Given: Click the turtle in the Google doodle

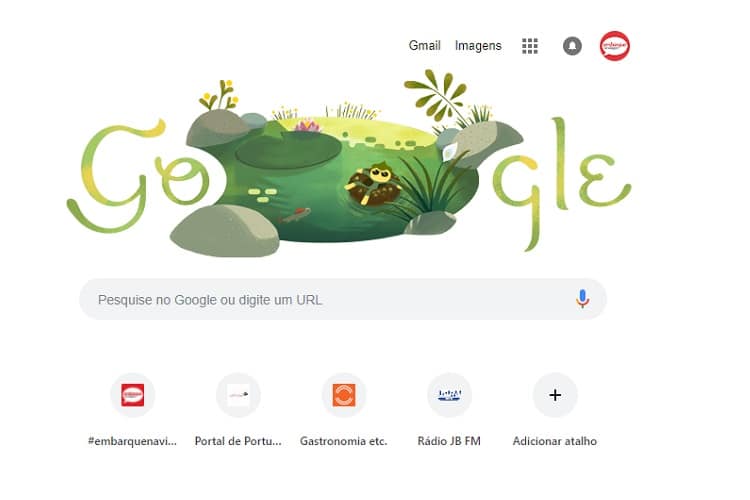Looking at the screenshot, I should pyautogui.click(x=373, y=185).
